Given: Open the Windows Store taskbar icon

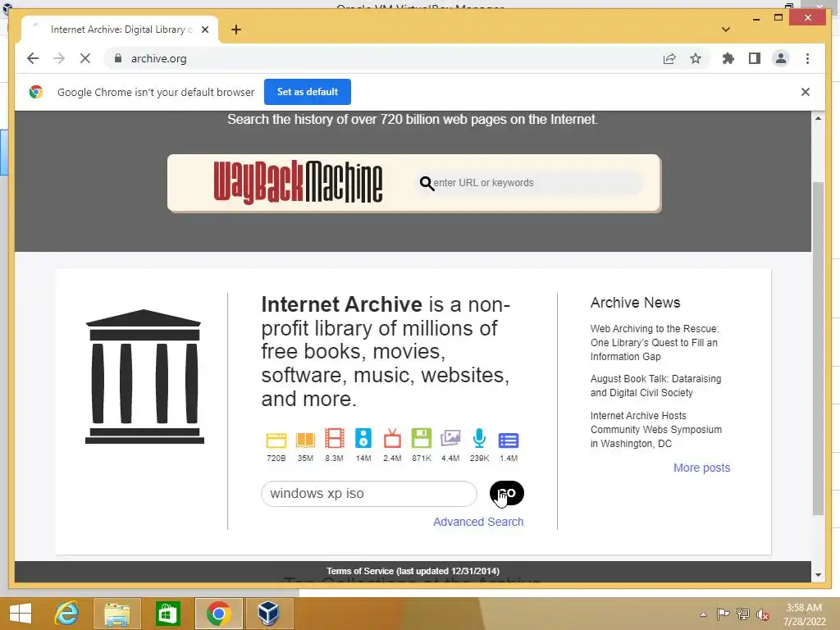Looking at the screenshot, I should (x=167, y=614).
